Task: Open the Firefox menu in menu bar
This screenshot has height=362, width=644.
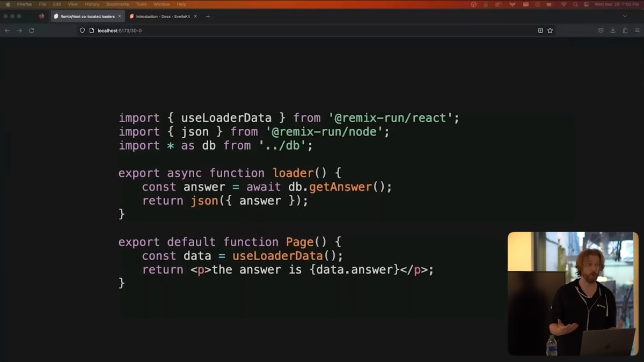Action: pyautogui.click(x=24, y=4)
